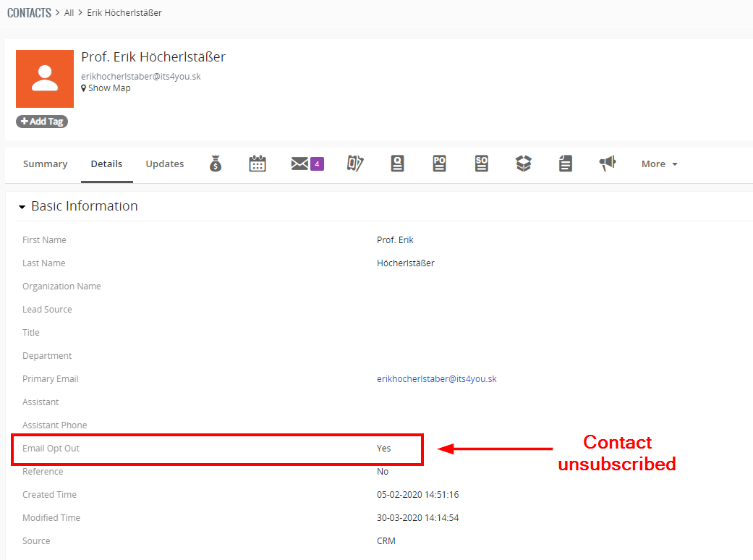Click the orange contact avatar image
The height and width of the screenshot is (560, 753).
click(45, 79)
